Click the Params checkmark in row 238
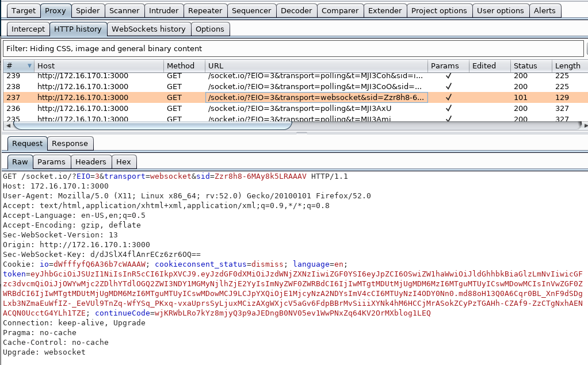 [448, 87]
